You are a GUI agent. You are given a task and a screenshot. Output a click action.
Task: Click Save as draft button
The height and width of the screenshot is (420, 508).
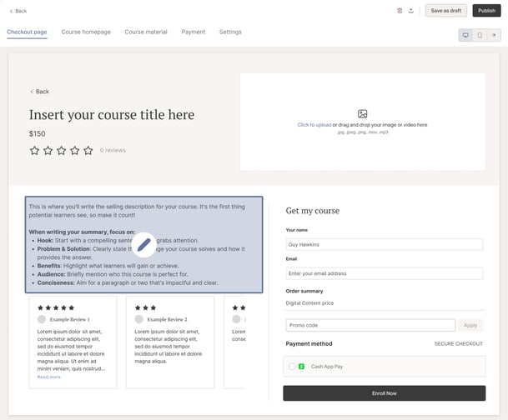[445, 11]
